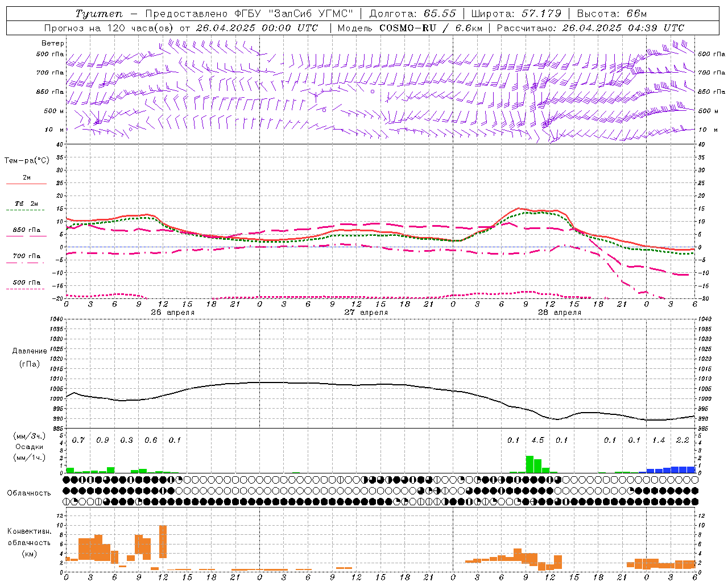Click the "26 апреля" date label
The width and height of the screenshot is (728, 582).
(172, 313)
